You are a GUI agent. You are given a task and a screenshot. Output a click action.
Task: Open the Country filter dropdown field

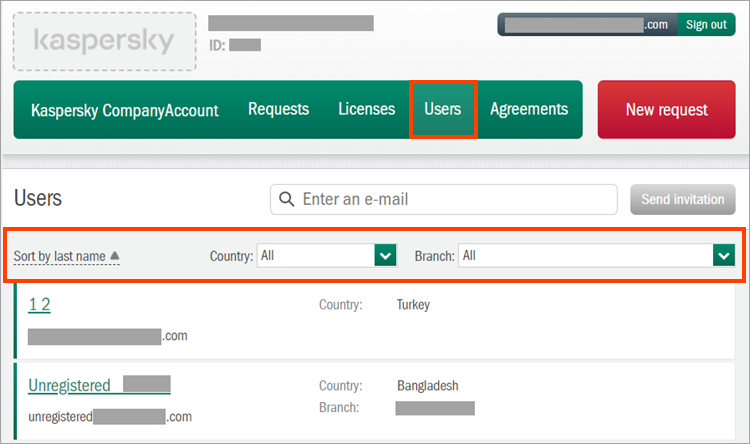coord(327,255)
